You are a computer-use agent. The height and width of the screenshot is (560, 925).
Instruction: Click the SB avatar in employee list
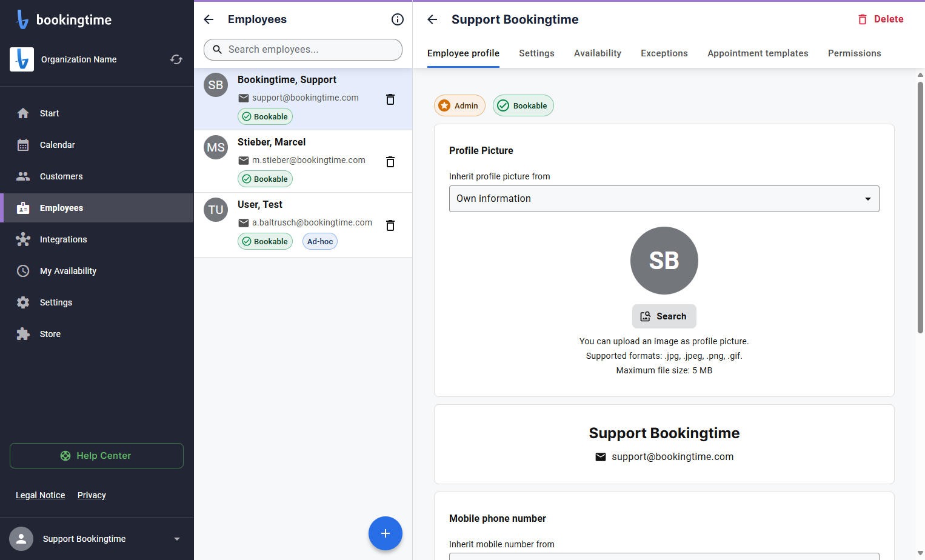tap(216, 85)
